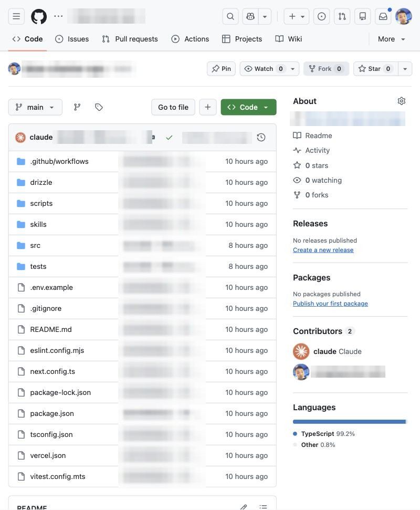
Task: Open commit history clock icon
Action: click(261, 137)
